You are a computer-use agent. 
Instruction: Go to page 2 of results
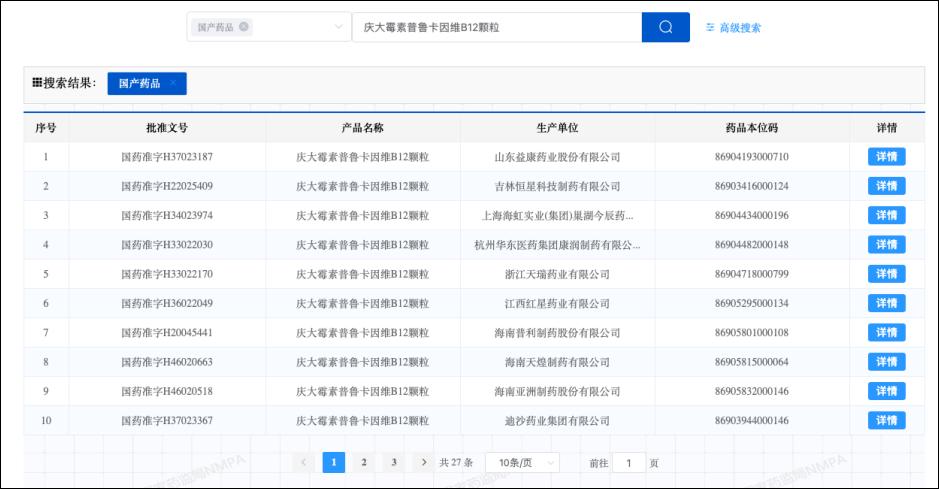pyautogui.click(x=364, y=462)
